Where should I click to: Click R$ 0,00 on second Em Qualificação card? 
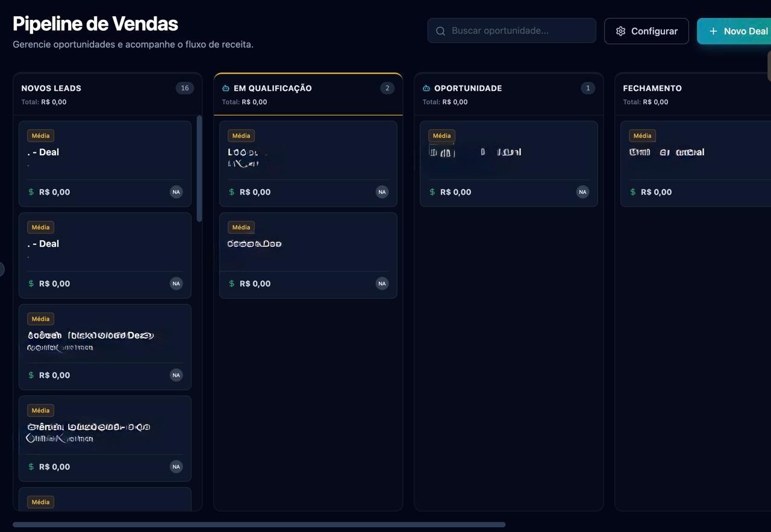[x=255, y=284]
